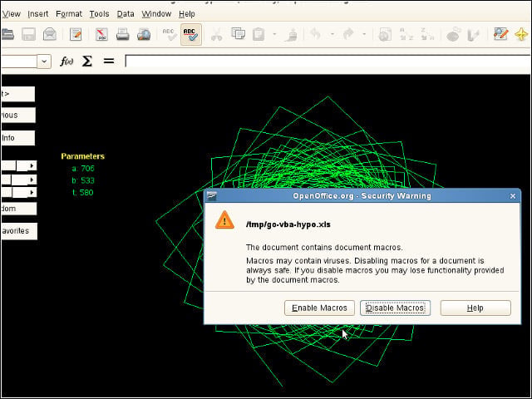
Task: Open the Format menu
Action: [x=69, y=14]
